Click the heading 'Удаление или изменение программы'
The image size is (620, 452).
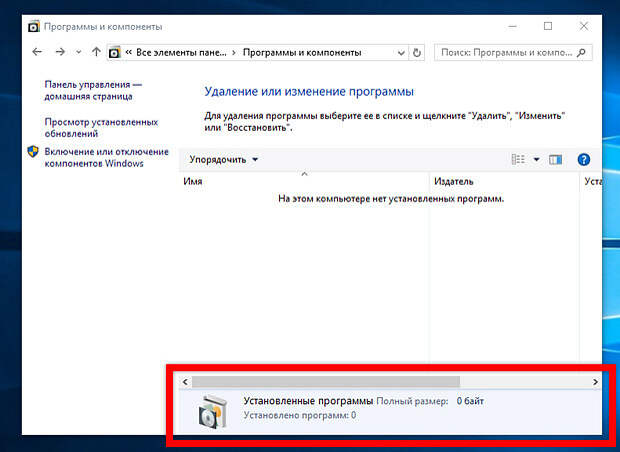[309, 92]
